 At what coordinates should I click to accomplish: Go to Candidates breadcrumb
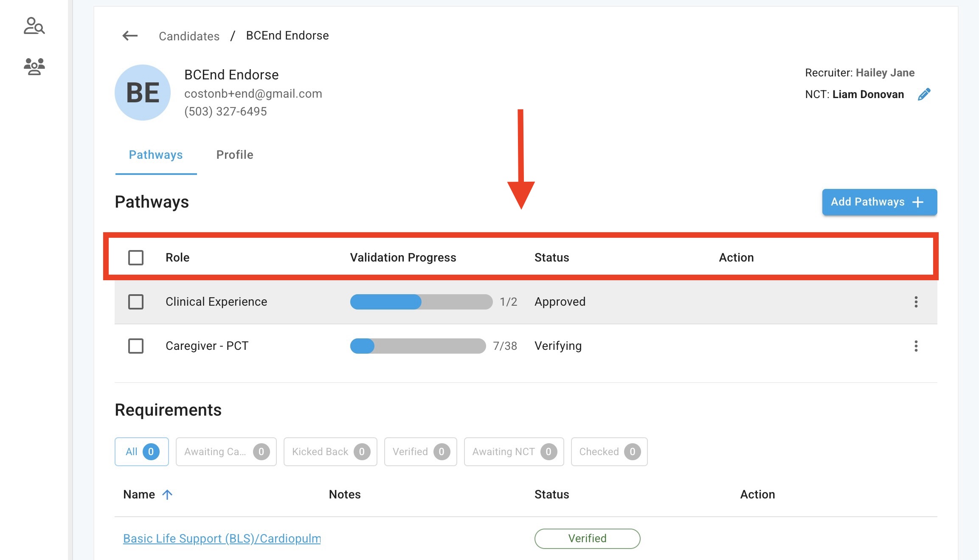[189, 36]
